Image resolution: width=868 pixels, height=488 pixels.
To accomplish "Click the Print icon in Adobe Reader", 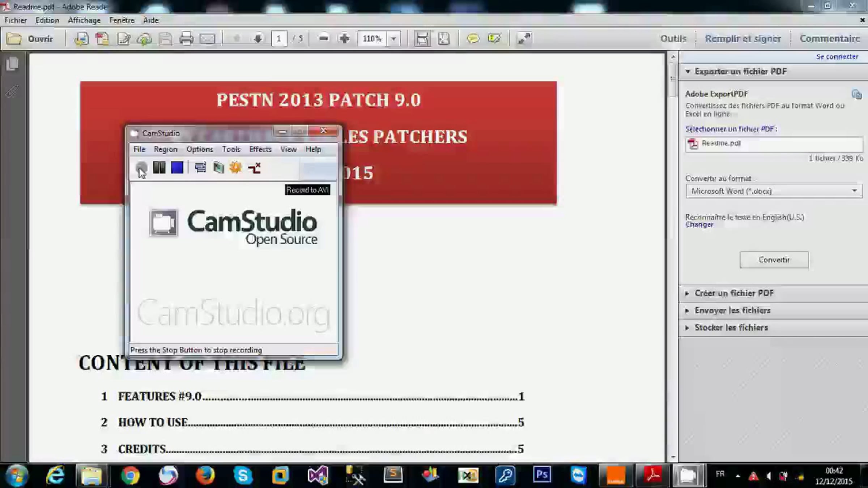I will 186,39.
